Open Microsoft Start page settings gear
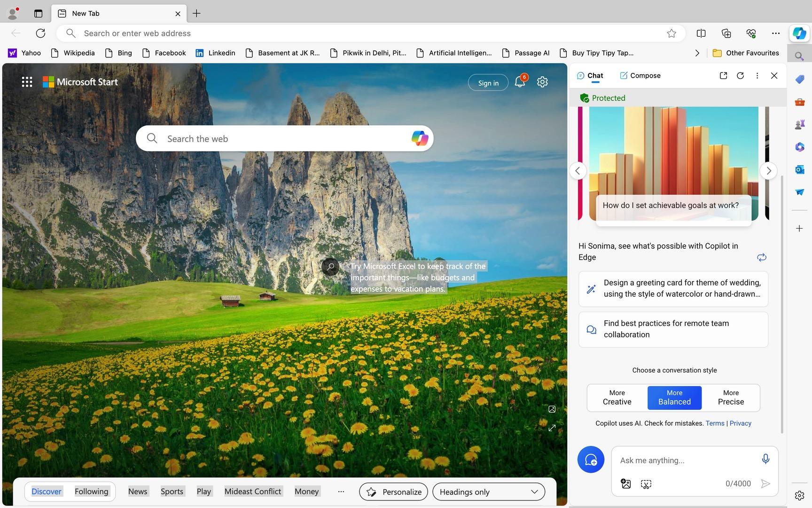 (542, 82)
